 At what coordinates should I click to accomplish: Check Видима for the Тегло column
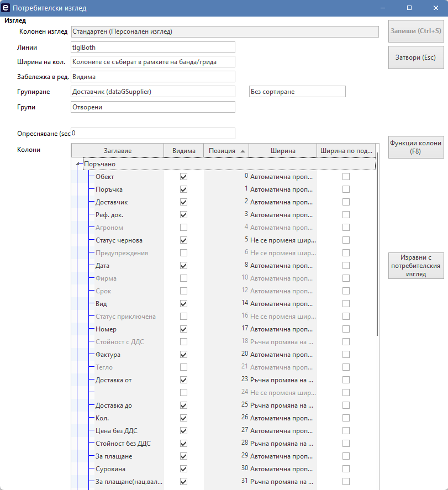[x=184, y=367]
